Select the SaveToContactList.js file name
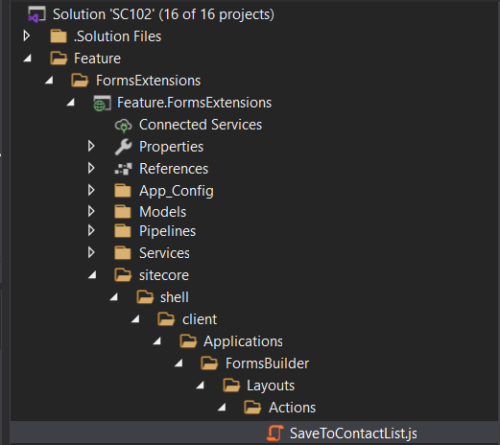This screenshot has height=445, width=500. [x=353, y=433]
